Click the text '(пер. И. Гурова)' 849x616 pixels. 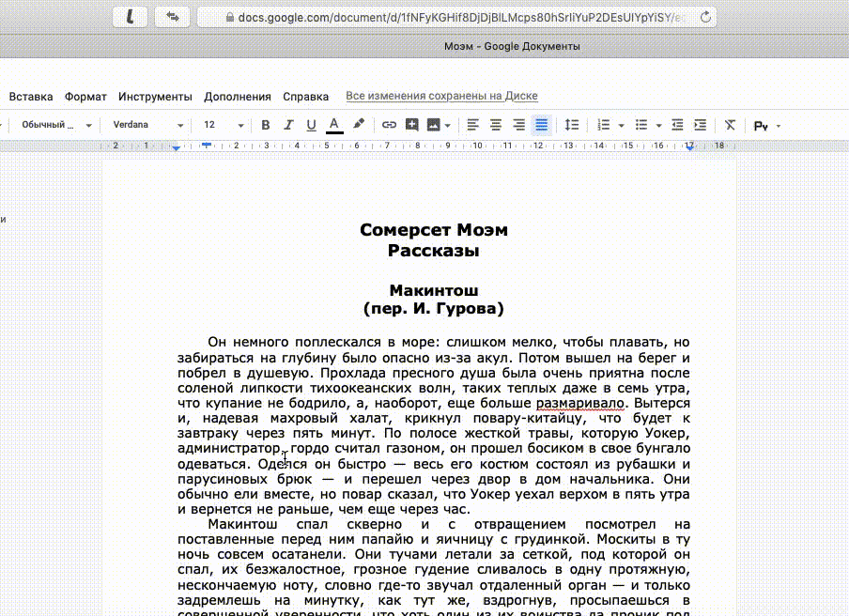click(x=434, y=309)
